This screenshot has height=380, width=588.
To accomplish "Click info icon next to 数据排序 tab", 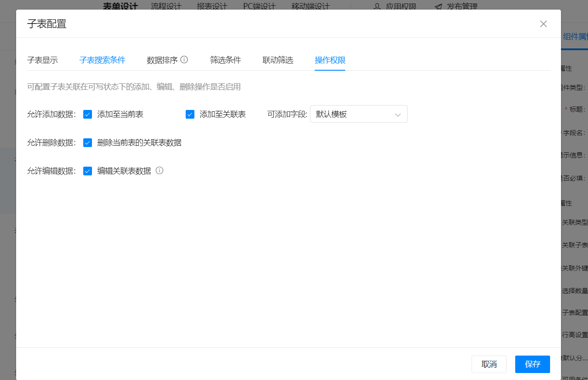I will pyautogui.click(x=184, y=60).
